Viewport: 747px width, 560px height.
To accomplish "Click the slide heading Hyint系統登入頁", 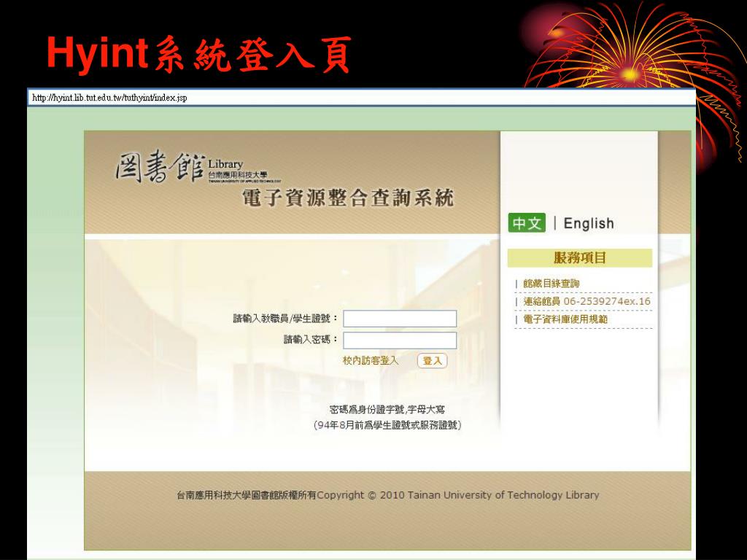I will click(199, 54).
